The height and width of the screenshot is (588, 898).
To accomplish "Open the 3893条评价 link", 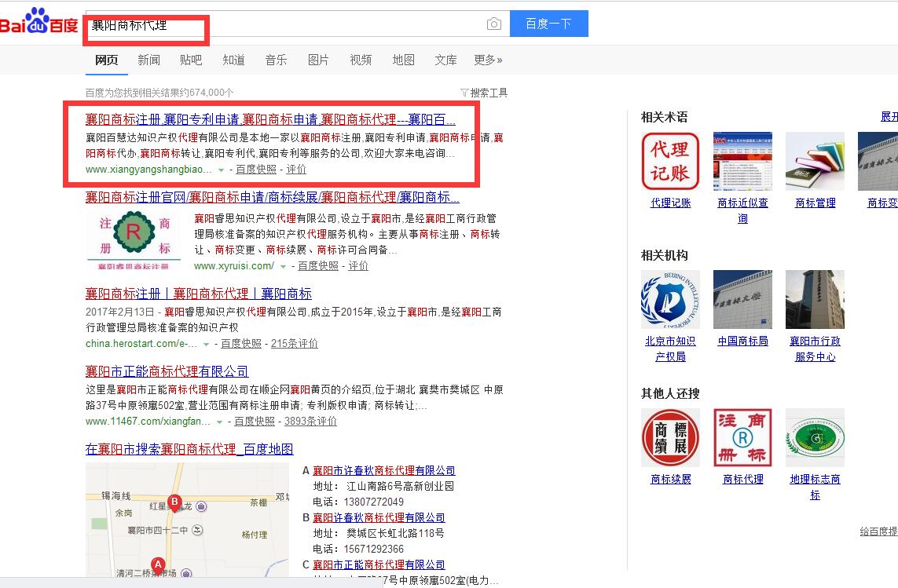I will [x=310, y=422].
